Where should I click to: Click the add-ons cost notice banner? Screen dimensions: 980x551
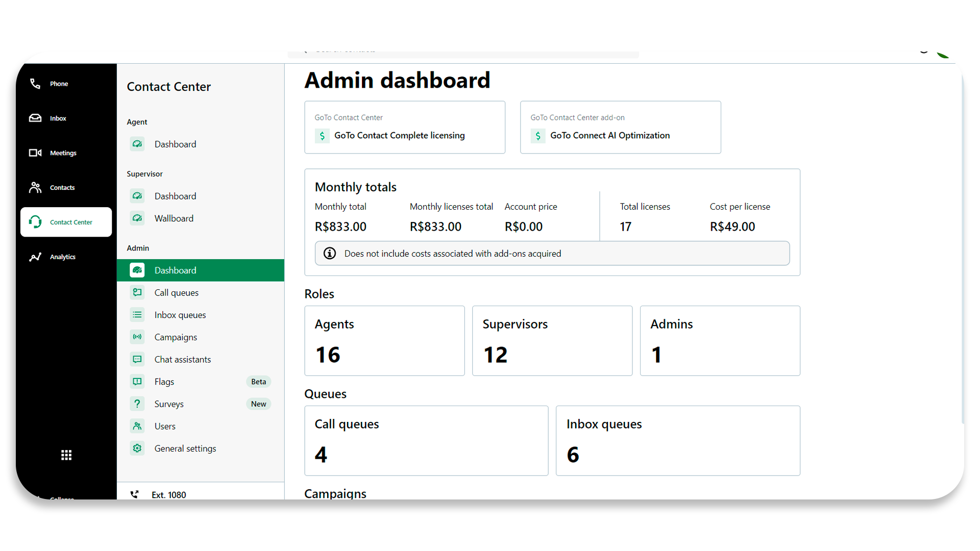552,254
